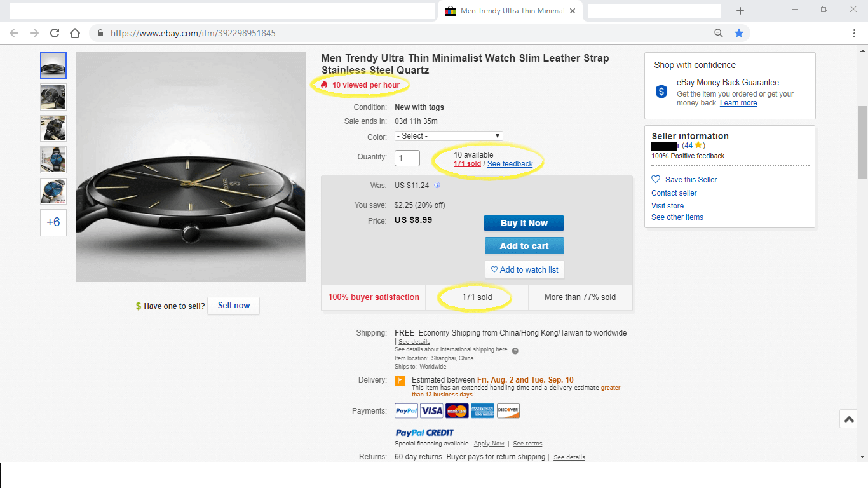Screen dimensions: 868x488
Task: Open a new browser tab
Action: 740,11
